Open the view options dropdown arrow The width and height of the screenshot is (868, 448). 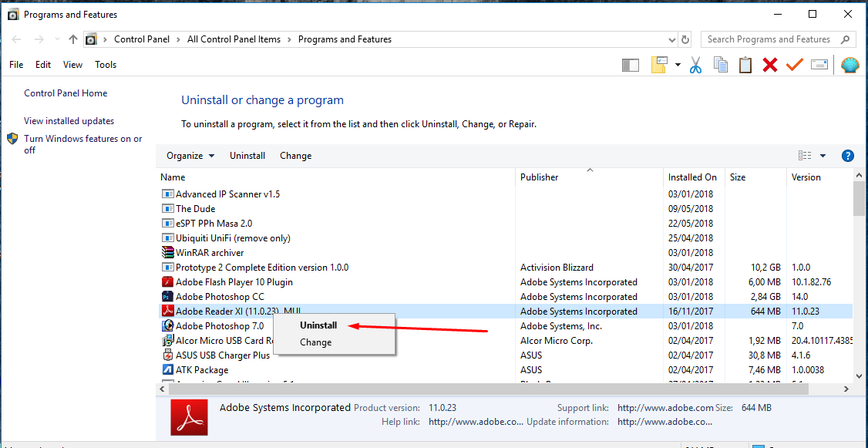point(823,156)
